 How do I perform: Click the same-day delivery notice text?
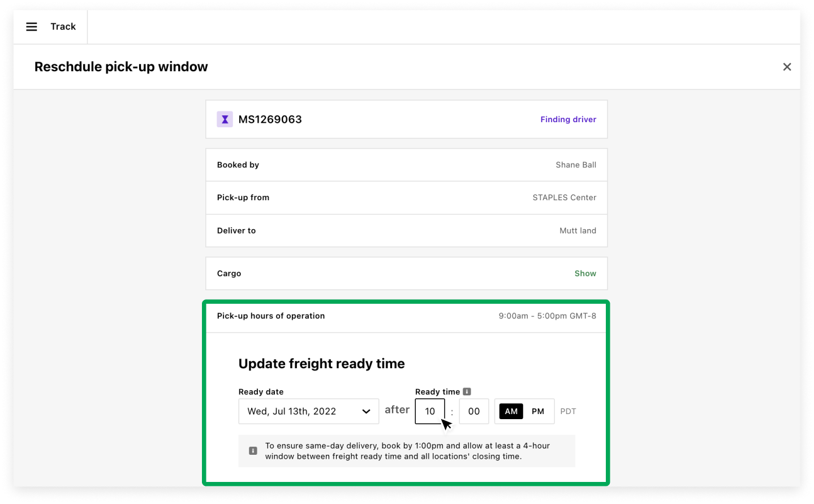407,451
